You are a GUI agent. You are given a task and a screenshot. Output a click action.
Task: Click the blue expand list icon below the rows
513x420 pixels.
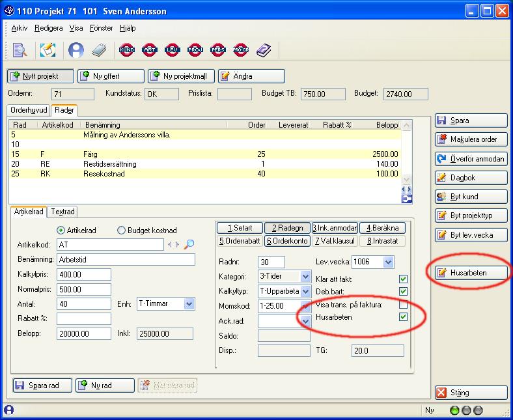pyautogui.click(x=406, y=199)
